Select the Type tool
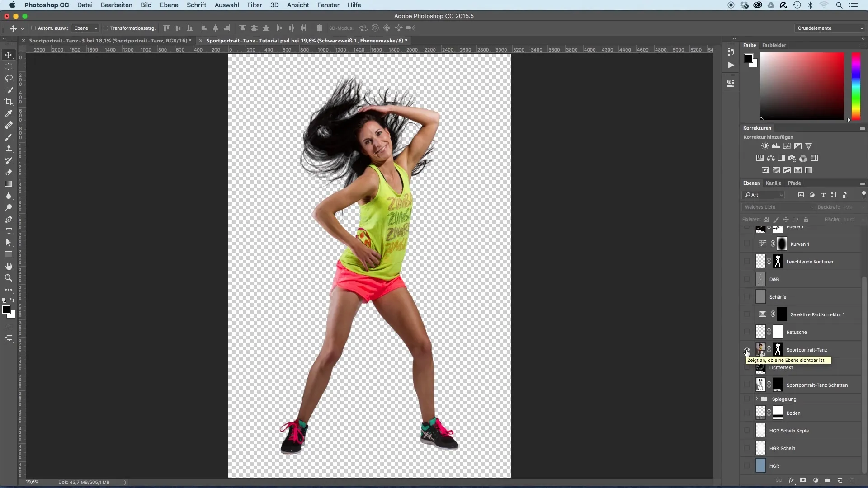This screenshot has width=868, height=488. [9, 231]
